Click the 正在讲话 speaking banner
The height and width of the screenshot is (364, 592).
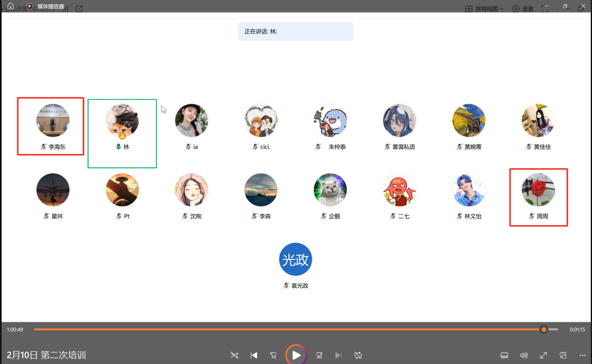click(295, 31)
